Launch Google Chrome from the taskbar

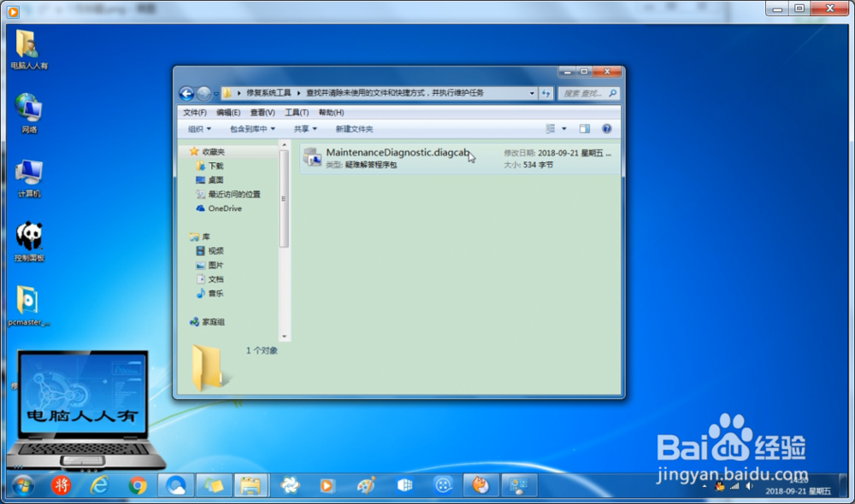click(138, 485)
